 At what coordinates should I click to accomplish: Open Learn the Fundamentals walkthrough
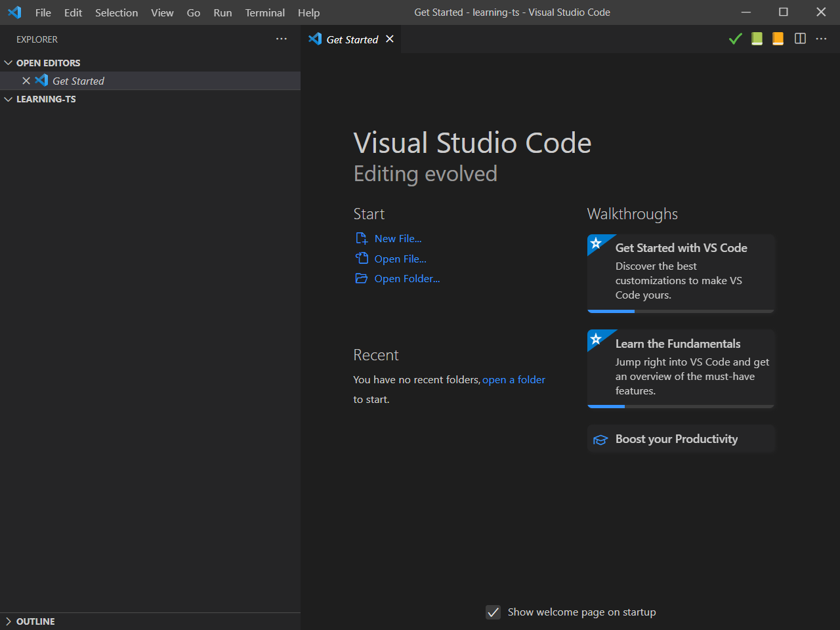click(x=681, y=369)
